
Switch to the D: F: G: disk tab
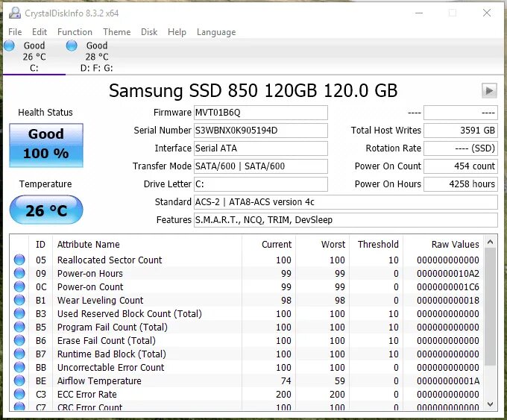pos(96,57)
